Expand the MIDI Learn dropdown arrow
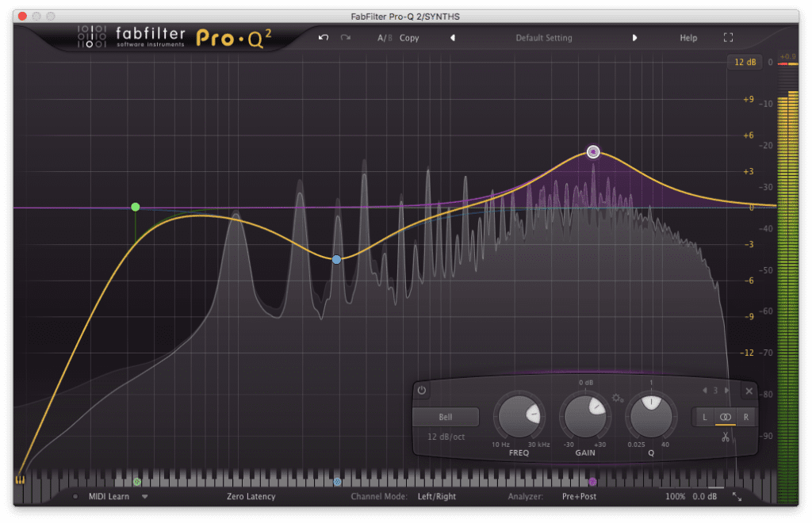 (x=145, y=496)
